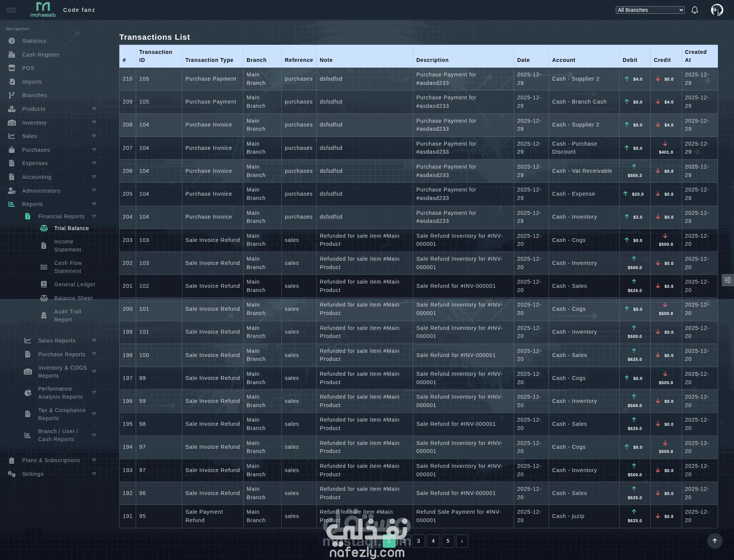
Task: Click the hamburger menu icon
Action: [x=11, y=10]
